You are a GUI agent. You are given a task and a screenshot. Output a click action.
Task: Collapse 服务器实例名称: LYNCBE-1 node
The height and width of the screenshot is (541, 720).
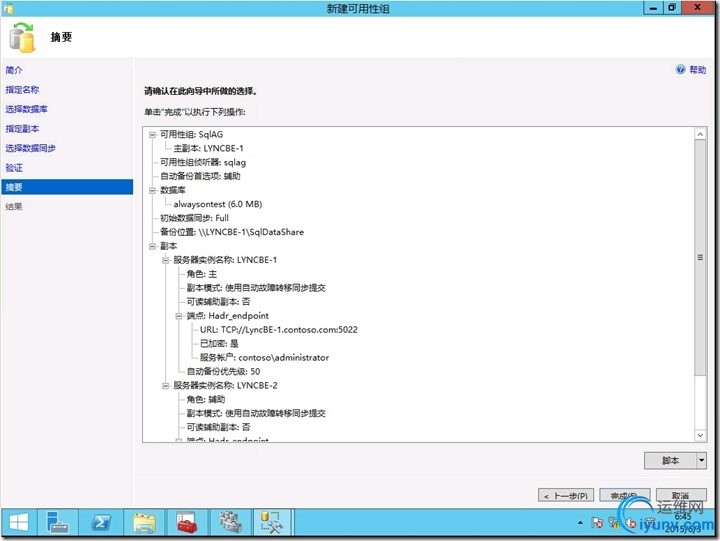coord(165,260)
